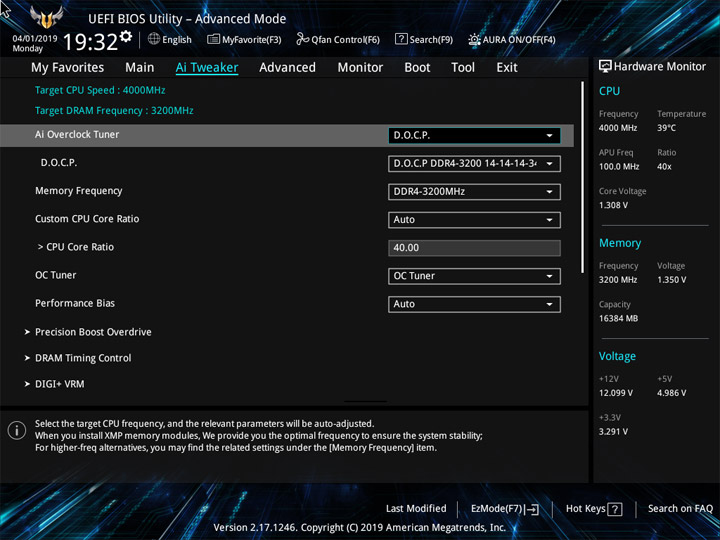Click the APU Freq 100.0 MHz value

click(619, 167)
